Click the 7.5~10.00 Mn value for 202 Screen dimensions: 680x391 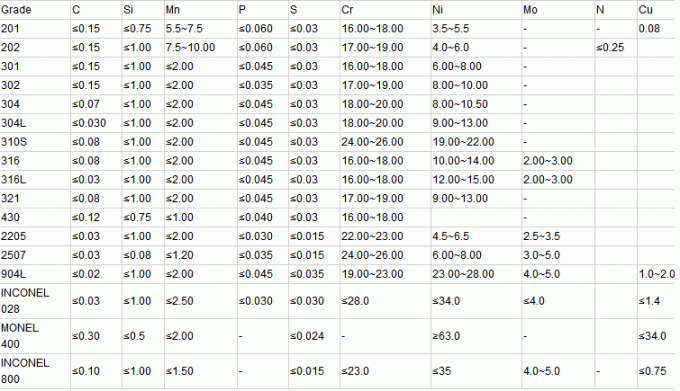click(x=190, y=48)
